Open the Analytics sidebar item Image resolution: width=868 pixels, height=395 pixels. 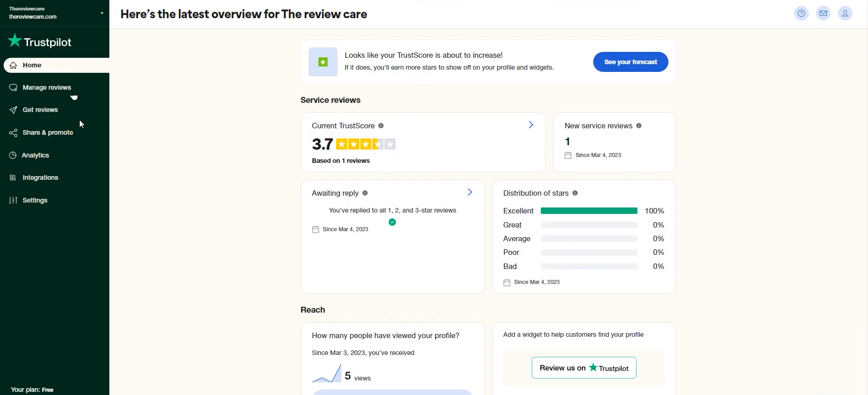[35, 155]
